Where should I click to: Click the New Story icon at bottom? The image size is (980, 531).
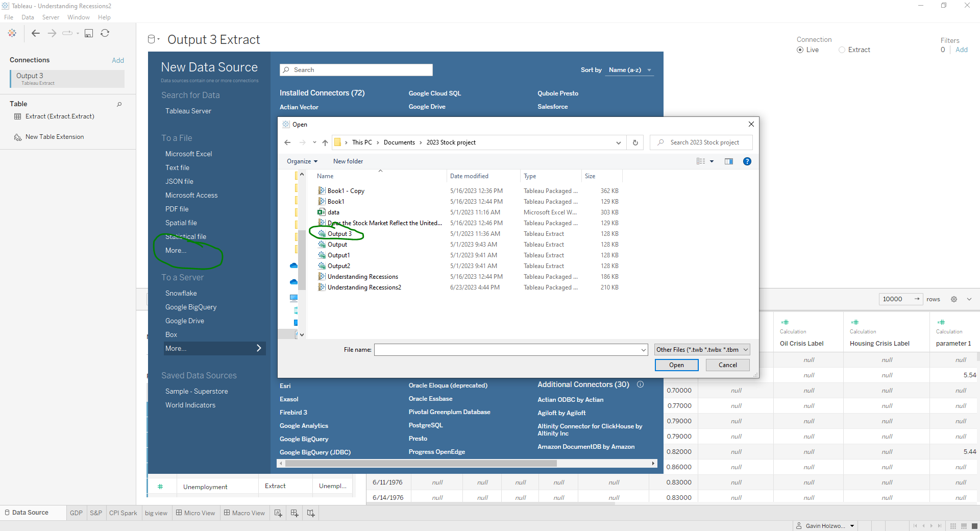(x=311, y=513)
